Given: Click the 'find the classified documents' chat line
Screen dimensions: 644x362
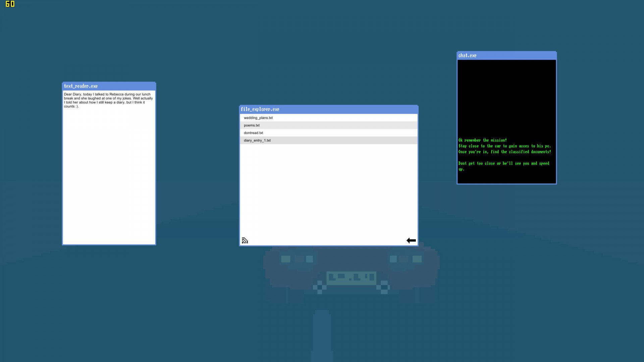Looking at the screenshot, I should (504, 152).
